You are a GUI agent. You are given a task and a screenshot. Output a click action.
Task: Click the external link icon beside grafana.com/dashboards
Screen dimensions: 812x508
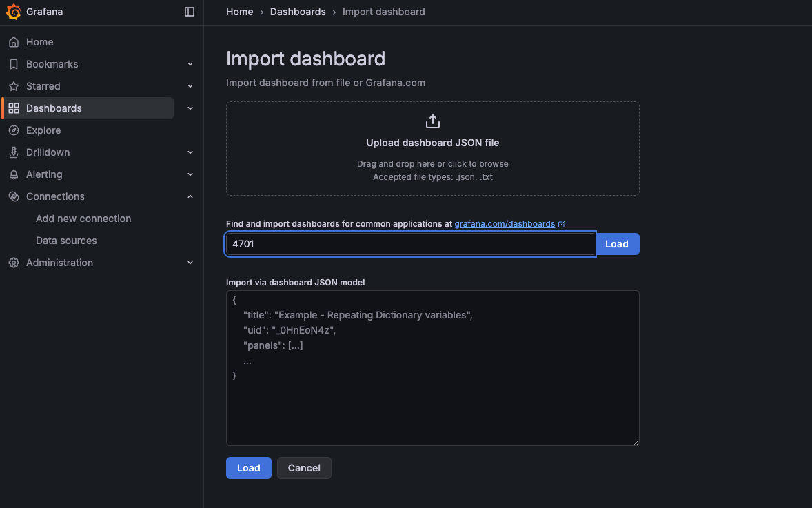(x=562, y=224)
